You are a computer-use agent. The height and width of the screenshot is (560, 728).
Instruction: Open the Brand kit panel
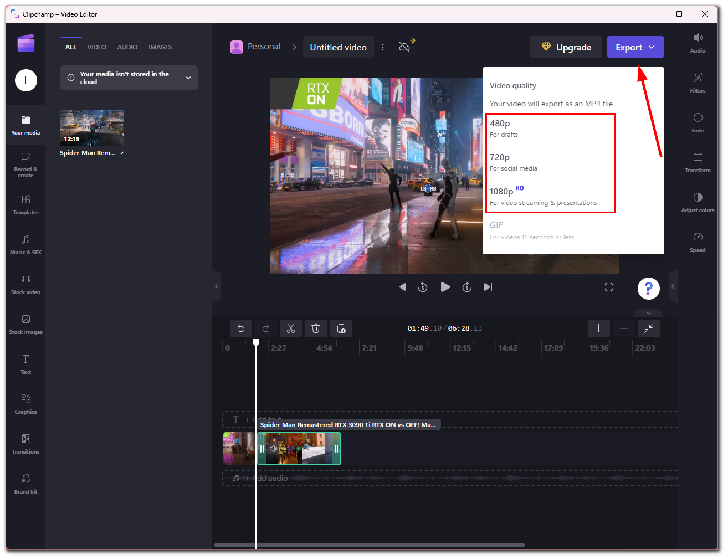(25, 484)
